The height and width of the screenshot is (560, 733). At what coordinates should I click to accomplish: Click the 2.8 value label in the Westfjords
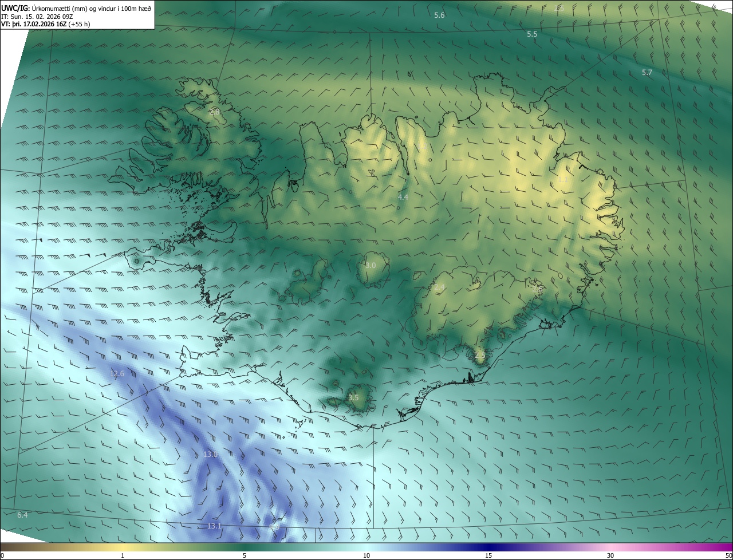coord(214,112)
